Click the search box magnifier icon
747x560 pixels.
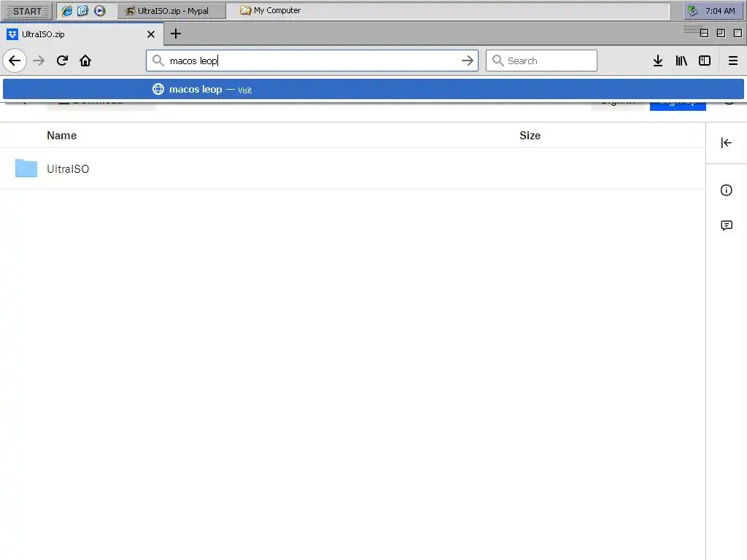coord(498,61)
